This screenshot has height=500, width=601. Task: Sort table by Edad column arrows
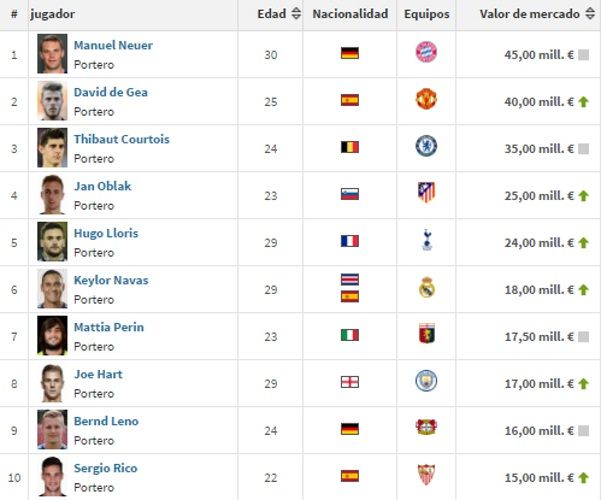click(x=295, y=15)
